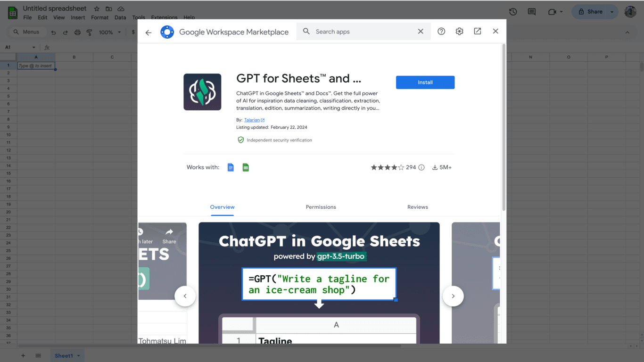The image size is (644, 362).
Task: Click the Google Sheets works-with icon
Action: click(246, 167)
